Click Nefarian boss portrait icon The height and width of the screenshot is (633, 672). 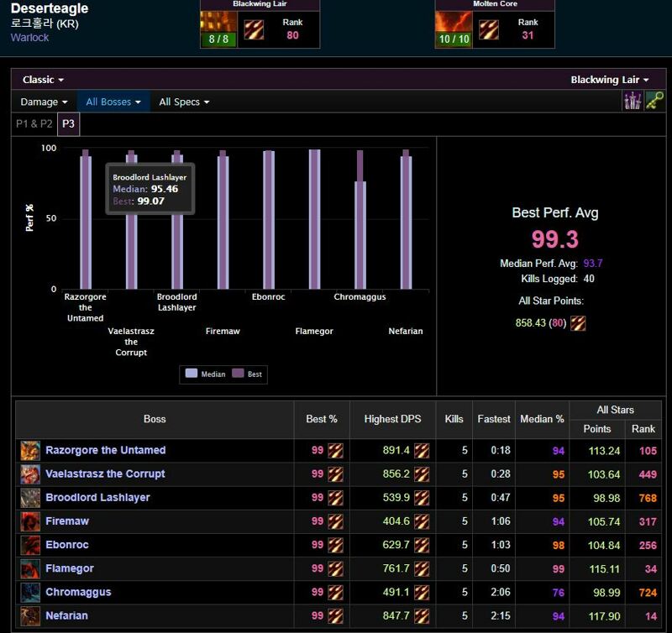[x=30, y=616]
